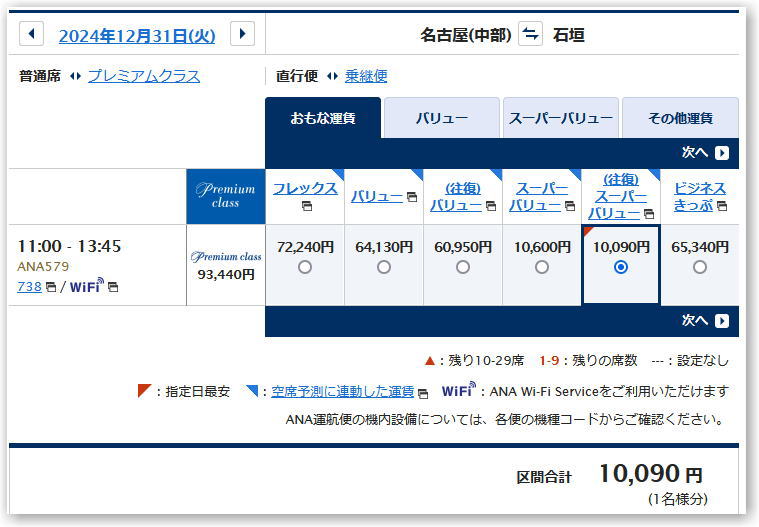Viewport: 759px width, 527px height.
Task: Select the その他運賃 tab
Action: (x=680, y=118)
